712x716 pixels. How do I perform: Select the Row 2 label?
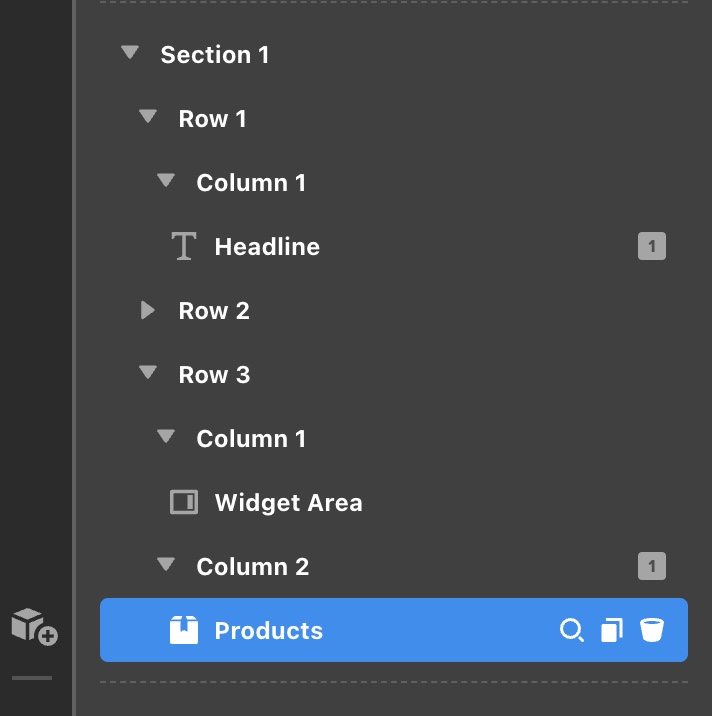pos(214,310)
